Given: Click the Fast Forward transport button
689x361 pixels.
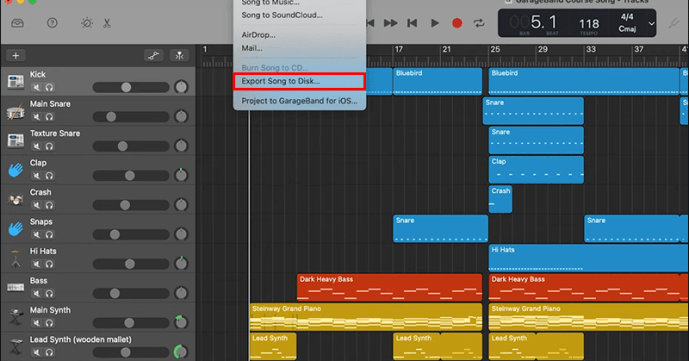Looking at the screenshot, I should (x=390, y=23).
